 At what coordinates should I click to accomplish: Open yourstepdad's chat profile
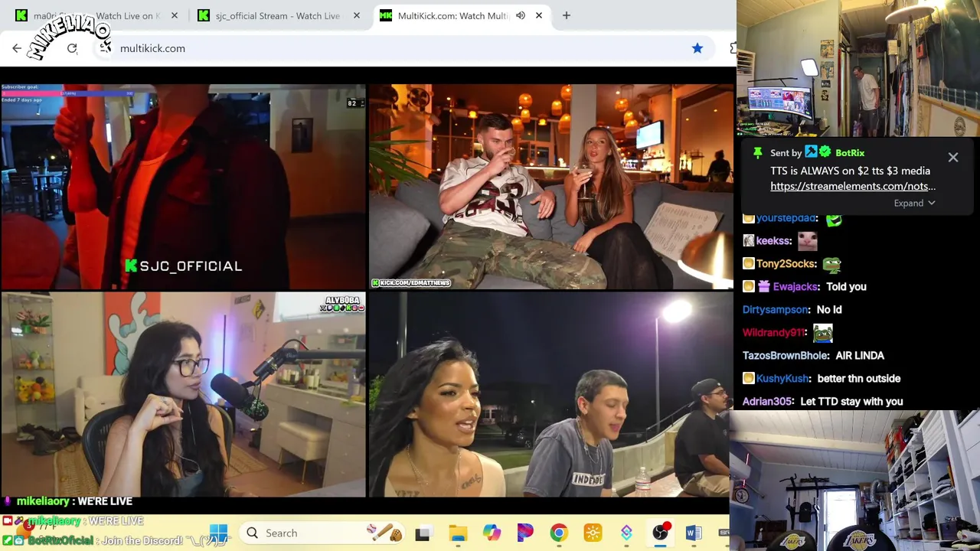click(x=787, y=218)
